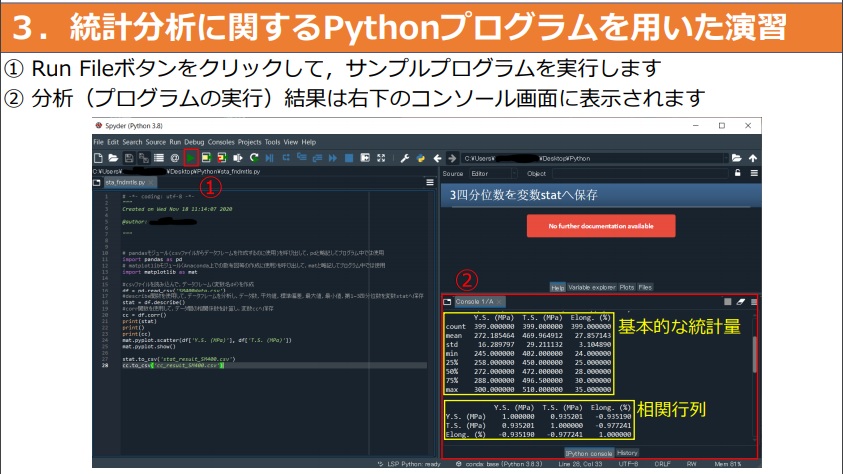Switch to the History tab
Viewport: 843px width, 474px height.
pos(628,453)
